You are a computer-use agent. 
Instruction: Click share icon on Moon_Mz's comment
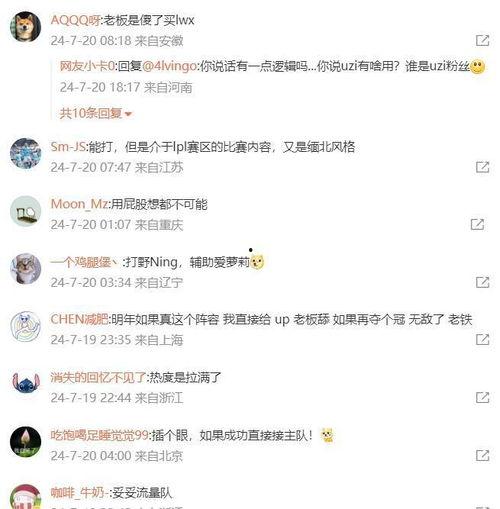pos(477,225)
